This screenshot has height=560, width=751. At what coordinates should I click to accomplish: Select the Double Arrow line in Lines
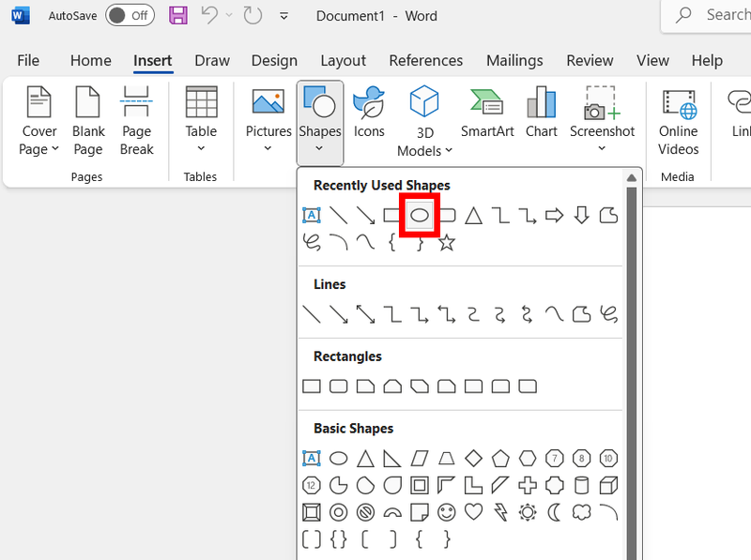pos(365,314)
